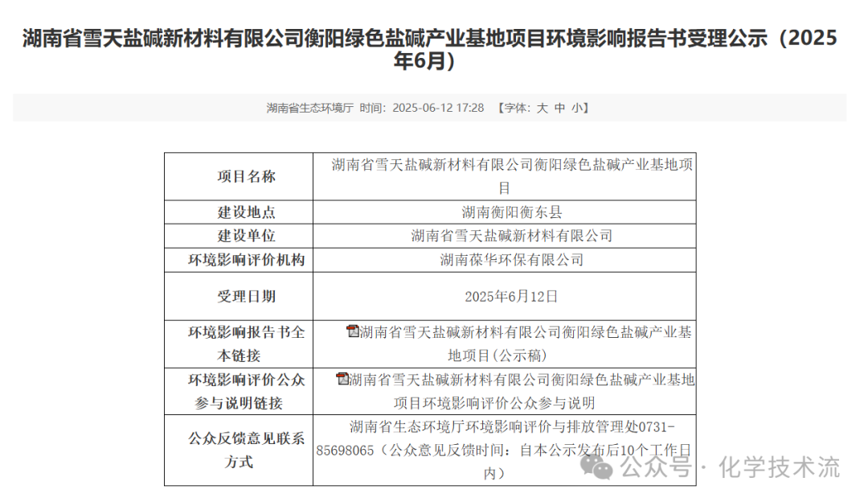Click acceptance date 2025年6月12日

coord(511,296)
